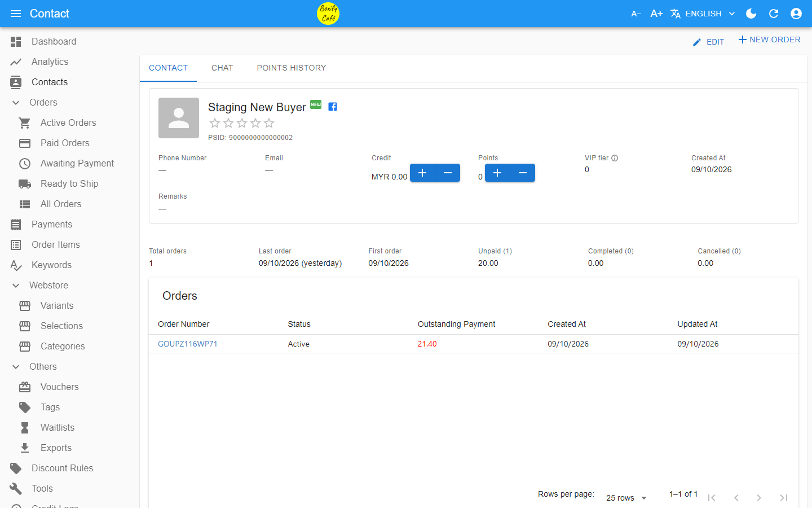
Task: Set rating to five stars
Action: (269, 123)
